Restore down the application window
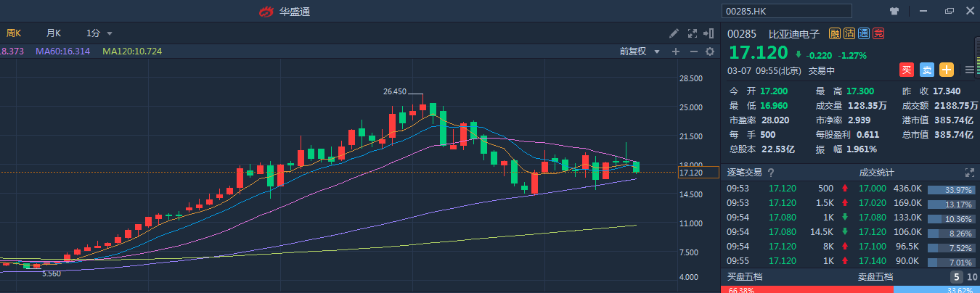980x293 pixels. pos(949,11)
